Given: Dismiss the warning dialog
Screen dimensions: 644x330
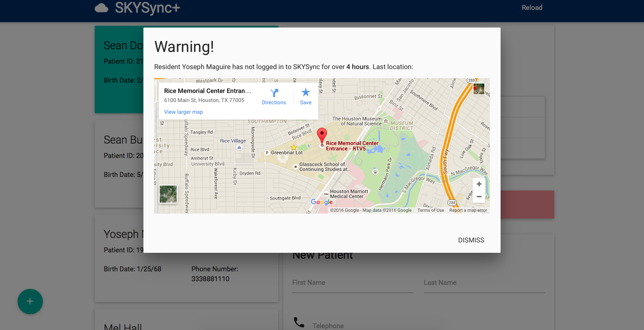Looking at the screenshot, I should [471, 240].
